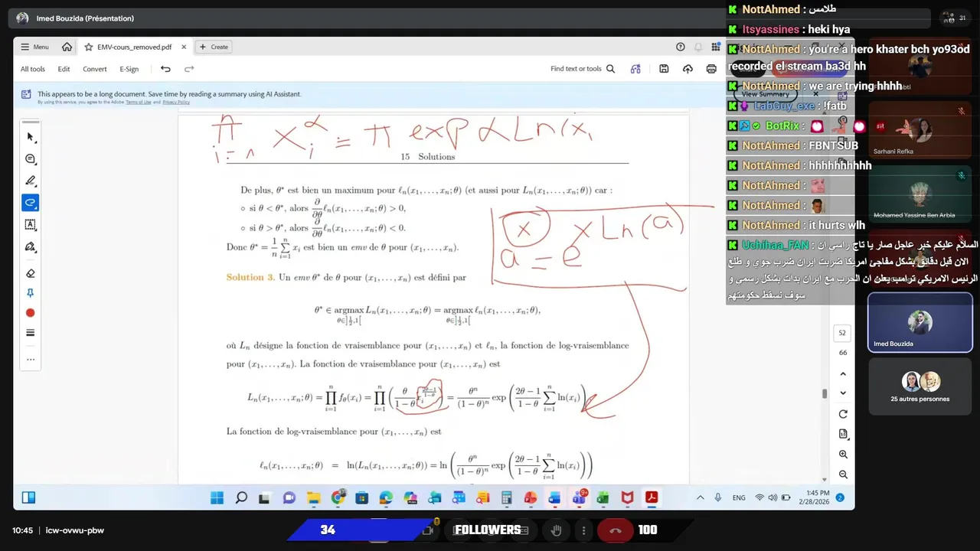The width and height of the screenshot is (980, 551).
Task: Click the current page number 52 box
Action: [x=842, y=333]
